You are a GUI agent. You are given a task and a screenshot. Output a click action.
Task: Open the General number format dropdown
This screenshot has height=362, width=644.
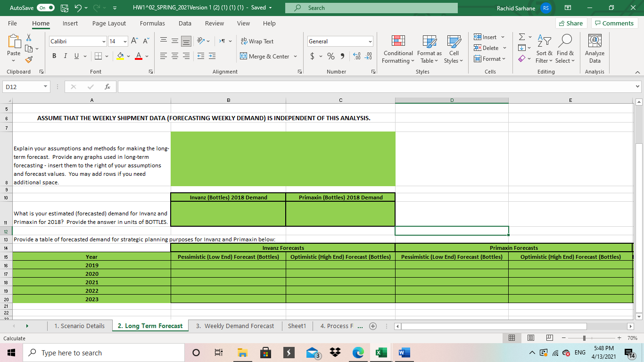tap(370, 41)
